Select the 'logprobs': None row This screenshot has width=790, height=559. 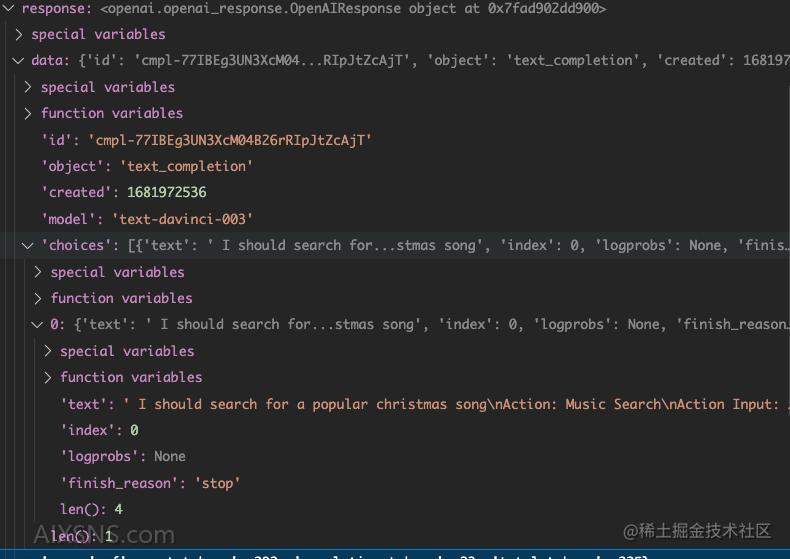[395, 456]
